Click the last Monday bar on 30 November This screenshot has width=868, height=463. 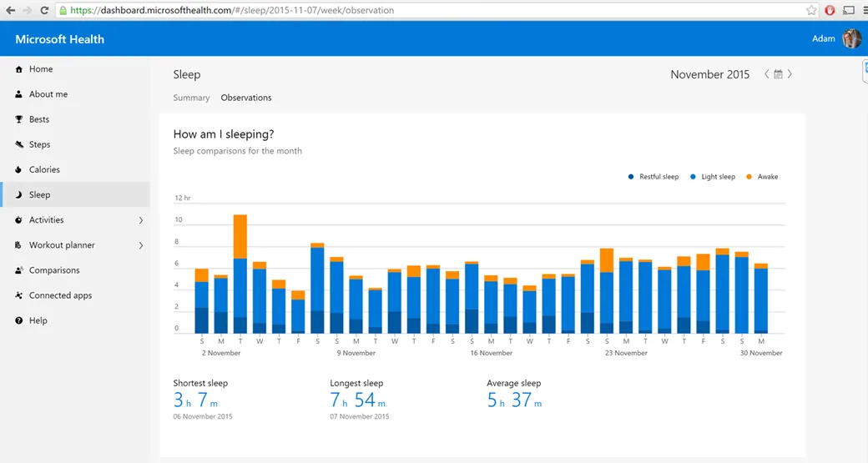tap(761, 299)
